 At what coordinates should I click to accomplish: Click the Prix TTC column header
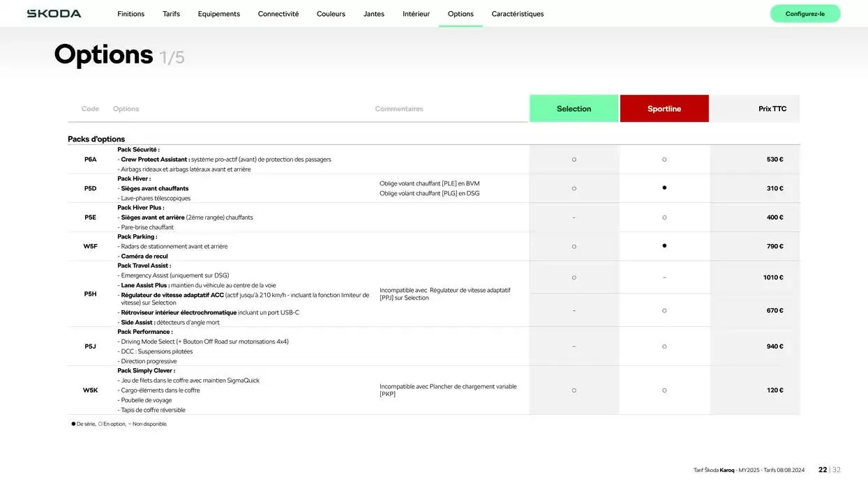772,109
